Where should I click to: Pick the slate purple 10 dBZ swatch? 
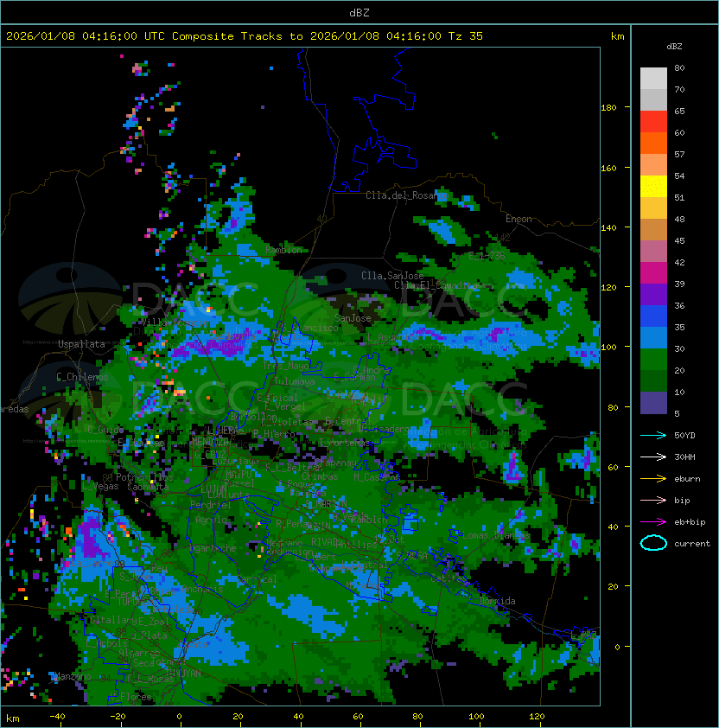(653, 403)
